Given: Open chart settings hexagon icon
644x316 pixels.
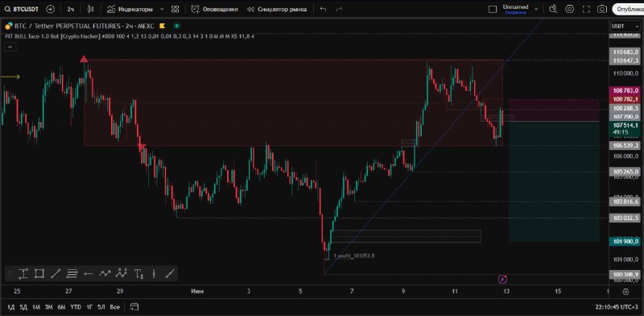Looking at the screenshot, I should coord(570,9).
